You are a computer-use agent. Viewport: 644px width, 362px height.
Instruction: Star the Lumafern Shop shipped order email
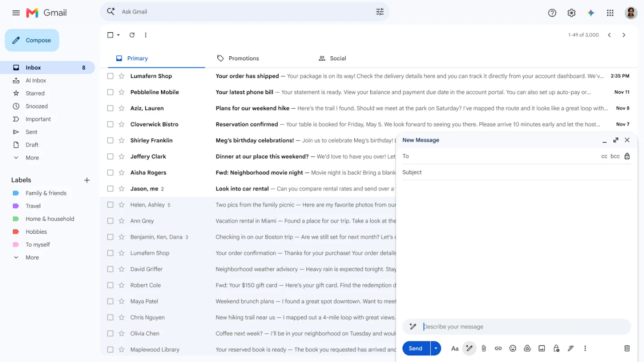pos(121,76)
